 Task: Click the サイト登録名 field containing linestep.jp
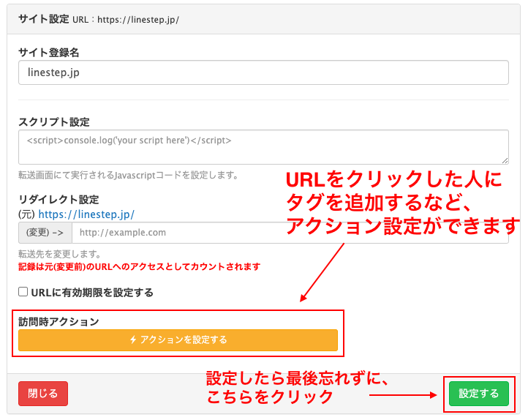tap(263, 72)
